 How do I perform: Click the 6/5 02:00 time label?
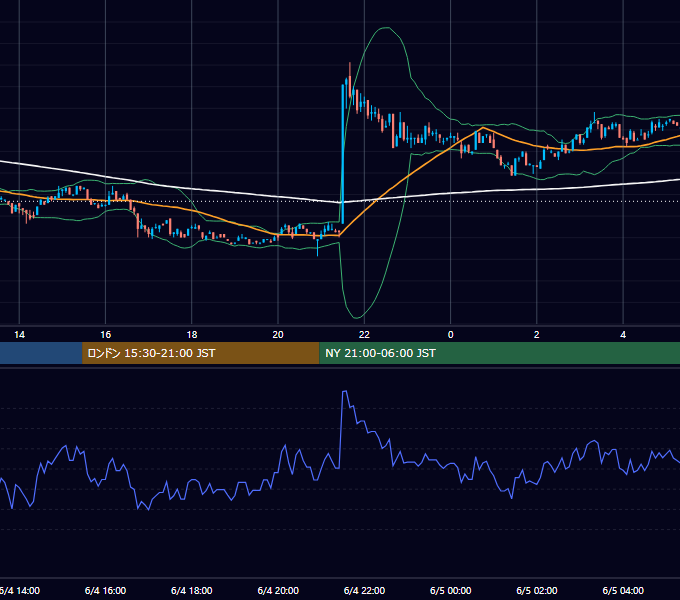(x=537, y=590)
